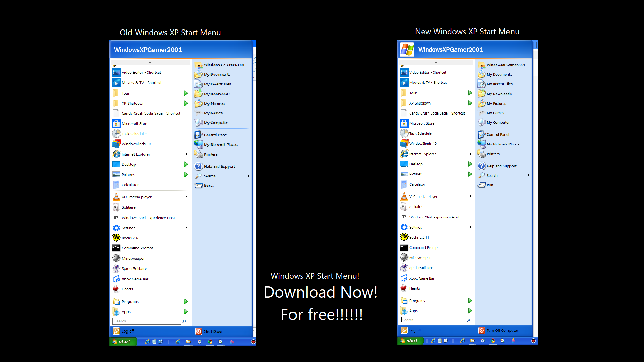Screen dimensions: 644x362
Task: Open Hearts in the new menu
Action: point(415,288)
